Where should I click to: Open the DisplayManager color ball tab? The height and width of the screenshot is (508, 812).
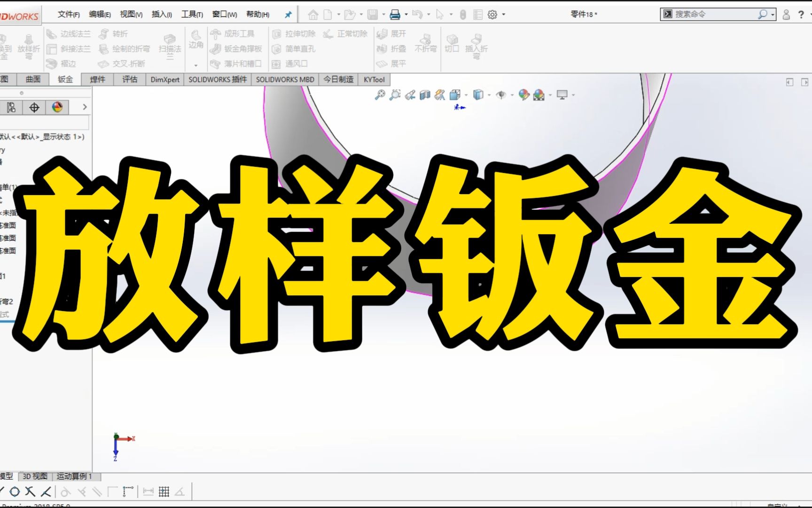(x=57, y=107)
